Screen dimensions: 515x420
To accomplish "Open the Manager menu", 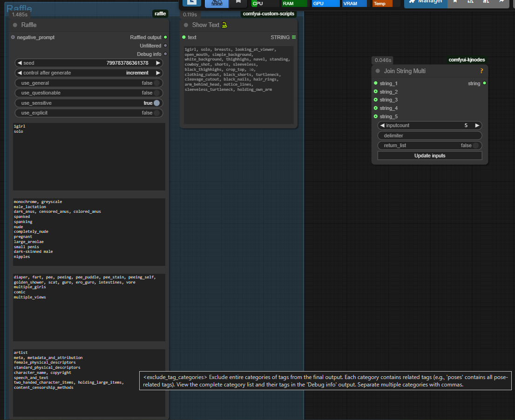I will (x=426, y=2).
